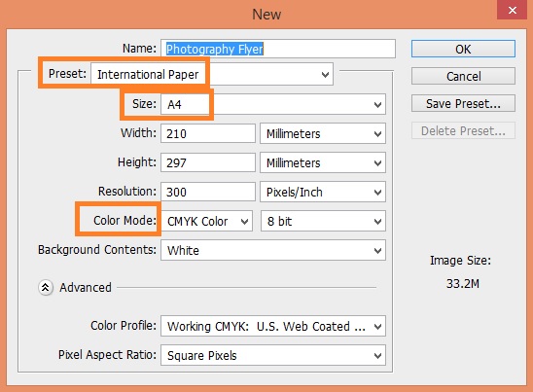Viewport: 533px width, 392px height.
Task: Click the Height value field
Action: pyautogui.click(x=208, y=162)
